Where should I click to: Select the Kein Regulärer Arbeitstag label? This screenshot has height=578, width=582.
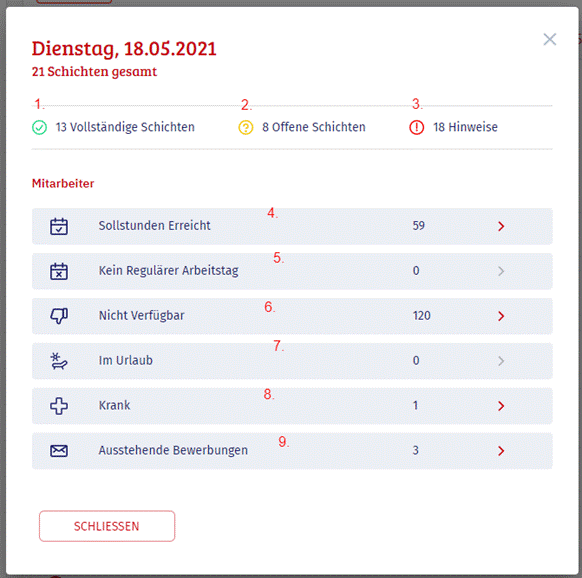(x=169, y=271)
